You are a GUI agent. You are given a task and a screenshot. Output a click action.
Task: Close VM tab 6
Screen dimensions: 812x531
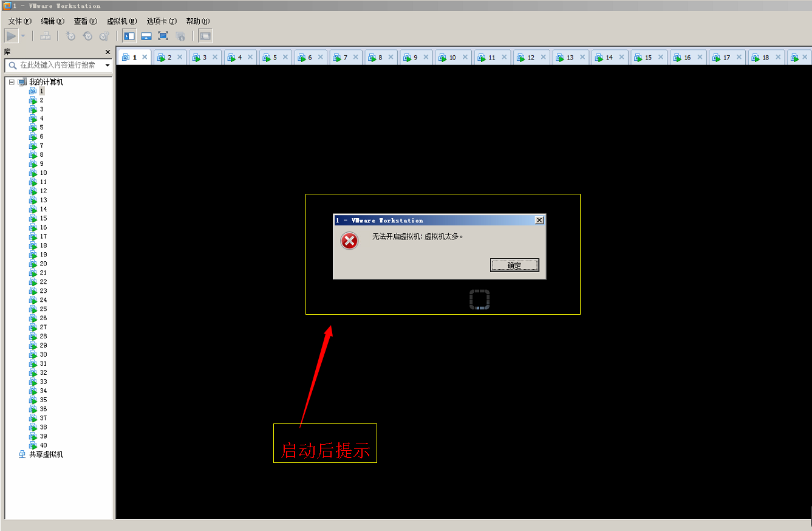pos(321,57)
